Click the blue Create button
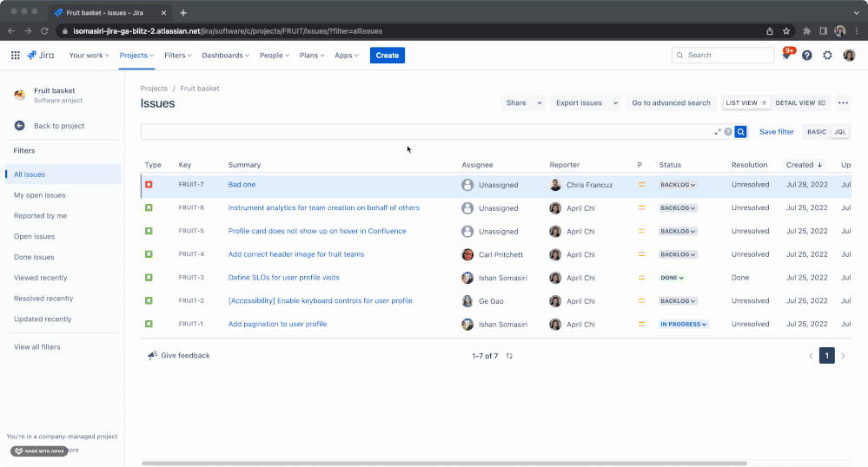The height and width of the screenshot is (467, 868). point(388,56)
